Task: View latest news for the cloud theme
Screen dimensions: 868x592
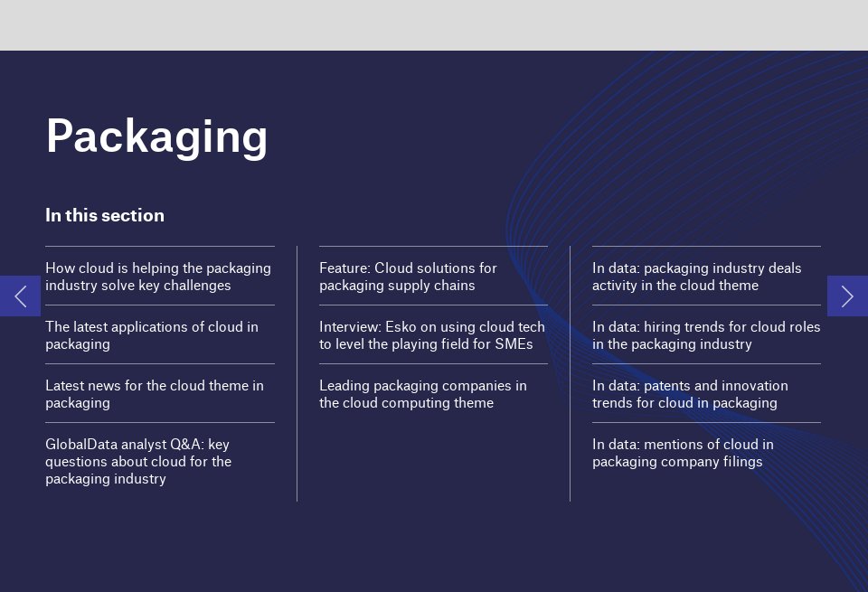Action: click(155, 394)
